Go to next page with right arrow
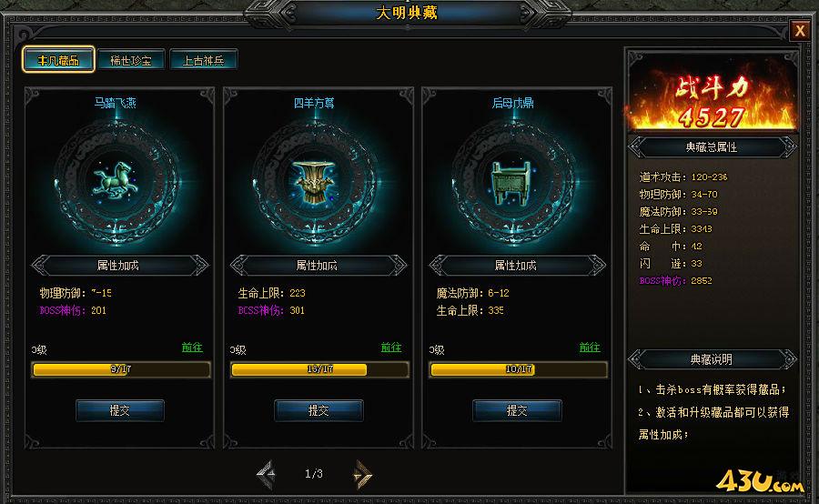Screen dimensions: 819x504 click(x=362, y=474)
